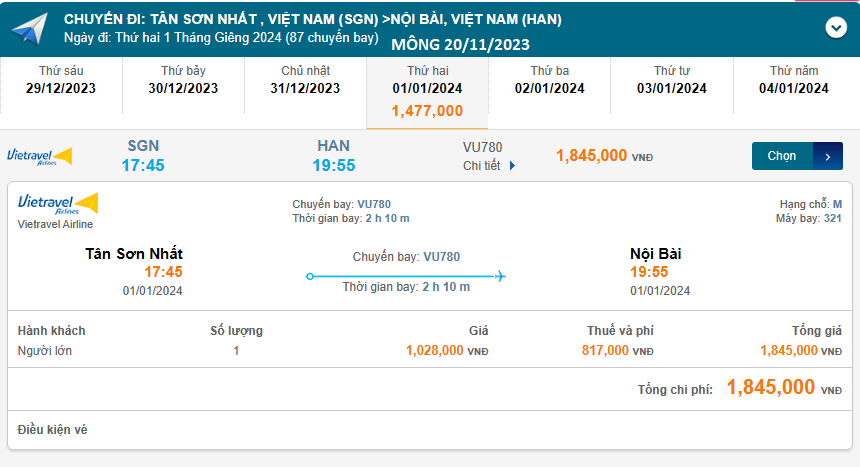860x467 pixels.
Task: Click the 17:45 SGN departure time in row
Action: 143,165
